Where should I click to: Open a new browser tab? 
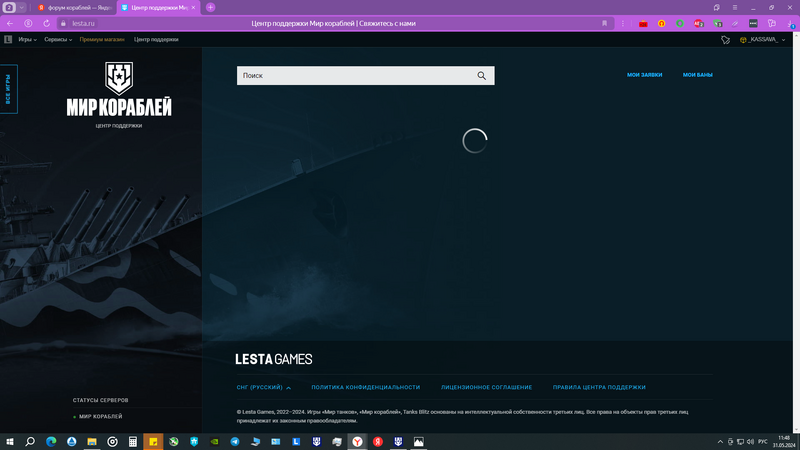[210, 8]
